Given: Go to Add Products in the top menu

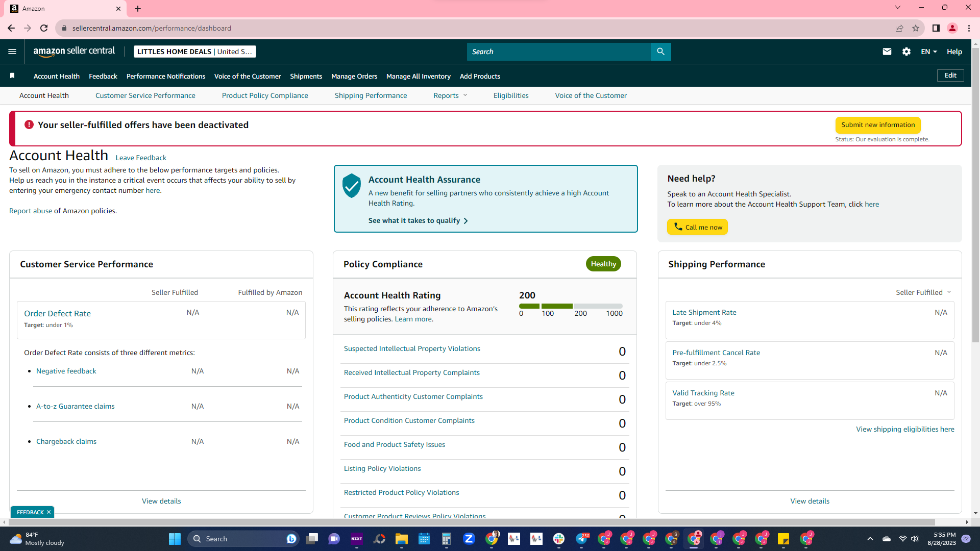Looking at the screenshot, I should click(x=480, y=76).
